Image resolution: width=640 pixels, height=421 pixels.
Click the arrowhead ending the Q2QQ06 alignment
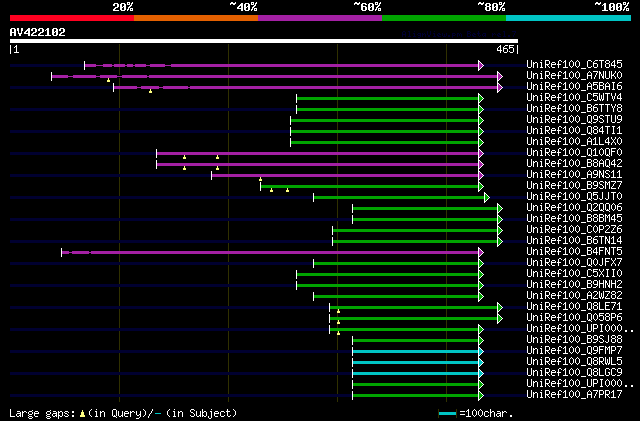[500, 209]
